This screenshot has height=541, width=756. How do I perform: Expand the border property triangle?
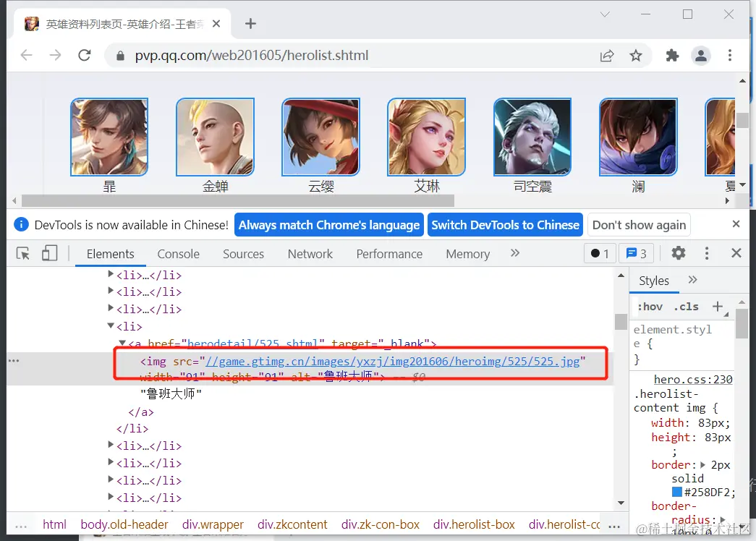(702, 465)
